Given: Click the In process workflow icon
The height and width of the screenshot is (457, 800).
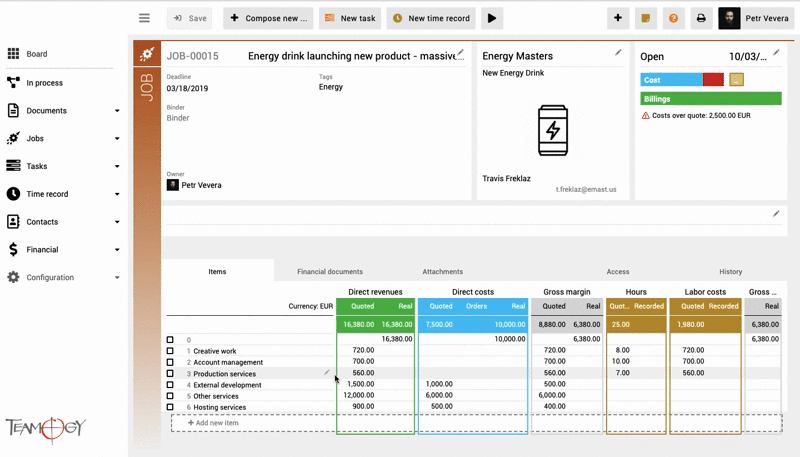Looking at the screenshot, I should [x=13, y=82].
